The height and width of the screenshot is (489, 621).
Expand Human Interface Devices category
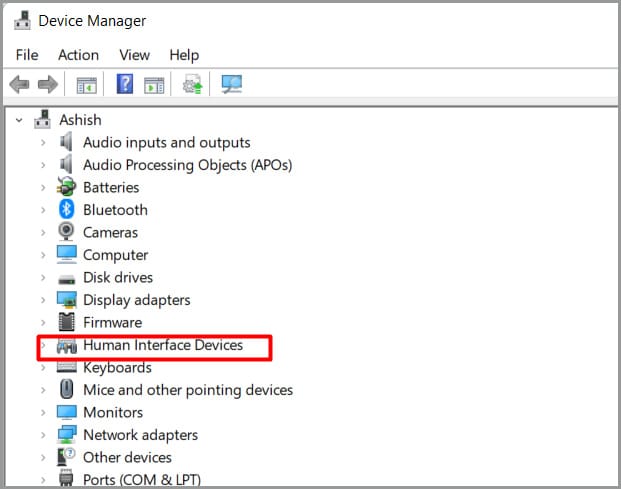tap(43, 345)
